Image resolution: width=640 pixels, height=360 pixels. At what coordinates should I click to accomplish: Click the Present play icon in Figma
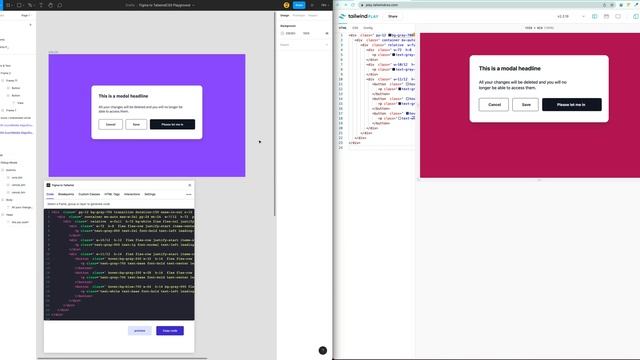pyautogui.click(x=313, y=5)
